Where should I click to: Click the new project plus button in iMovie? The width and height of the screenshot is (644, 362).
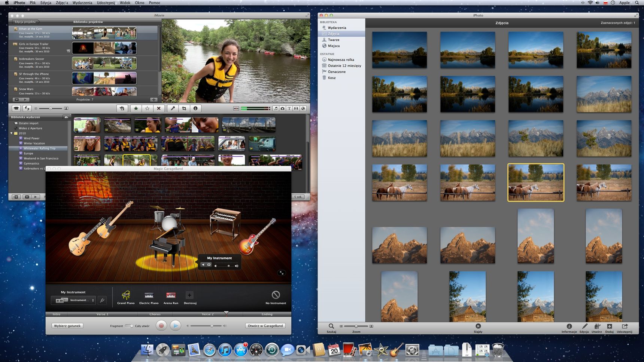point(154,99)
